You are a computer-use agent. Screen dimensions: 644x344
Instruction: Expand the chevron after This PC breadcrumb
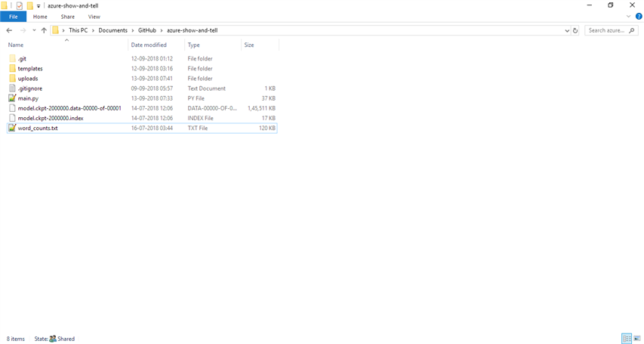93,30
